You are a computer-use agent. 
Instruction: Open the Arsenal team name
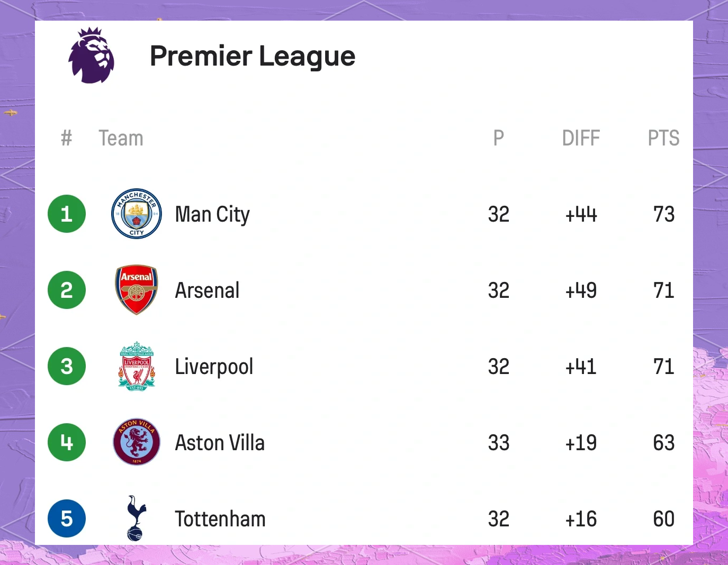(207, 290)
